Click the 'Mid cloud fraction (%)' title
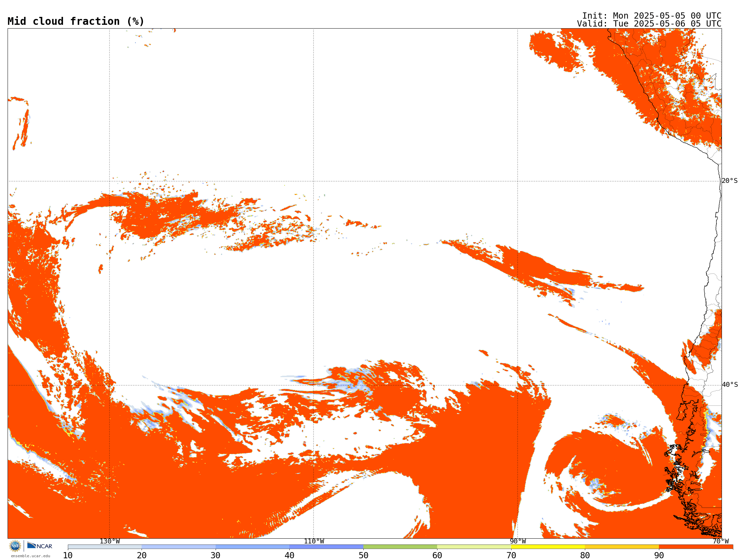 click(x=76, y=21)
